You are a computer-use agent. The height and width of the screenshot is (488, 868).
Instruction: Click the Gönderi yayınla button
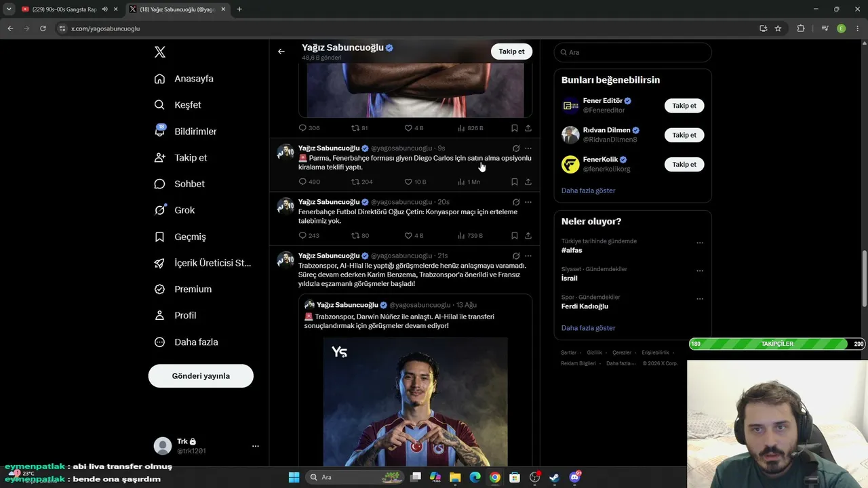tap(201, 376)
